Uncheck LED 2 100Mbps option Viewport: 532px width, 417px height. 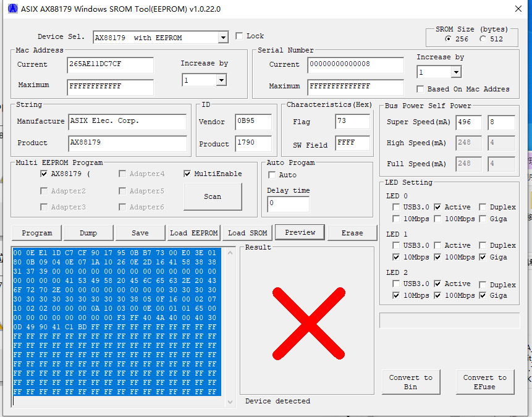(x=437, y=295)
